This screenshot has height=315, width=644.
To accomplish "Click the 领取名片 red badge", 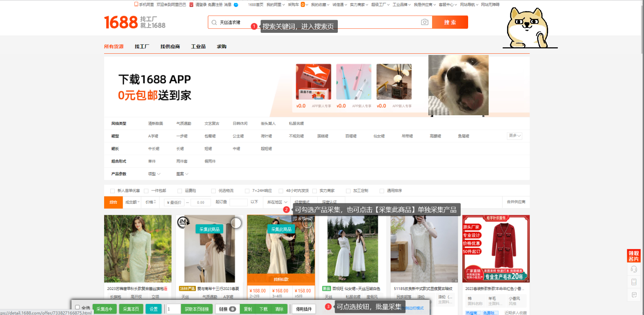I will click(634, 256).
